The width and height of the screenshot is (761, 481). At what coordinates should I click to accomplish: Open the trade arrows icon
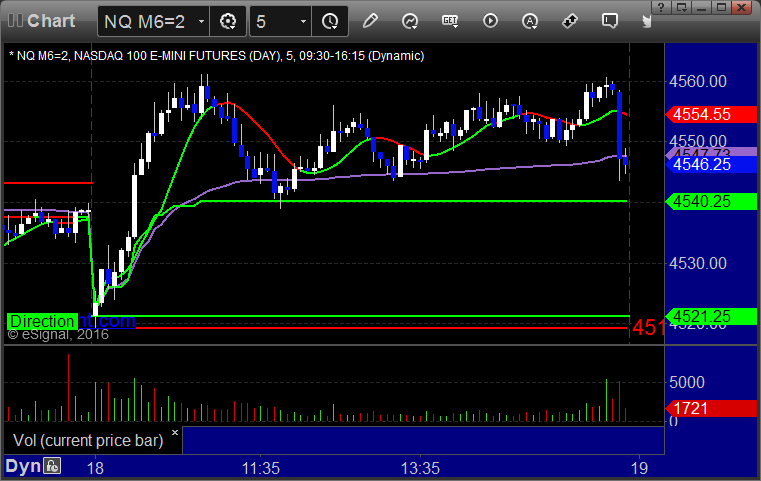point(570,21)
